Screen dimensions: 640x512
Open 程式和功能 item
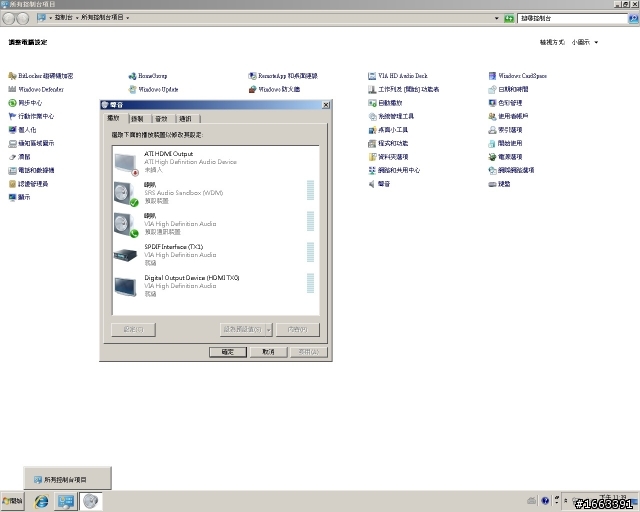click(388, 143)
